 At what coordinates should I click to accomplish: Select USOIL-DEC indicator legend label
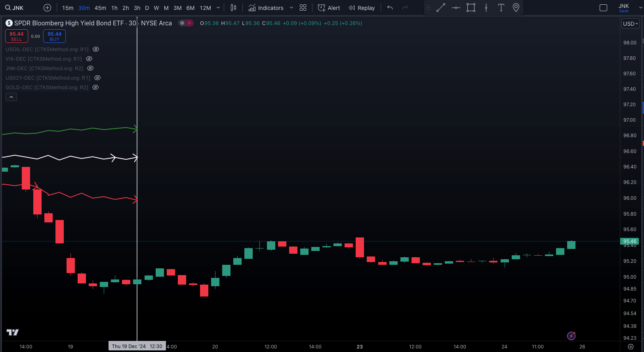(x=47, y=50)
